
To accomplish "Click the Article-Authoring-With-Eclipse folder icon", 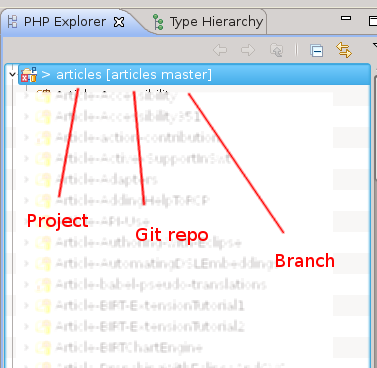I will (43, 242).
